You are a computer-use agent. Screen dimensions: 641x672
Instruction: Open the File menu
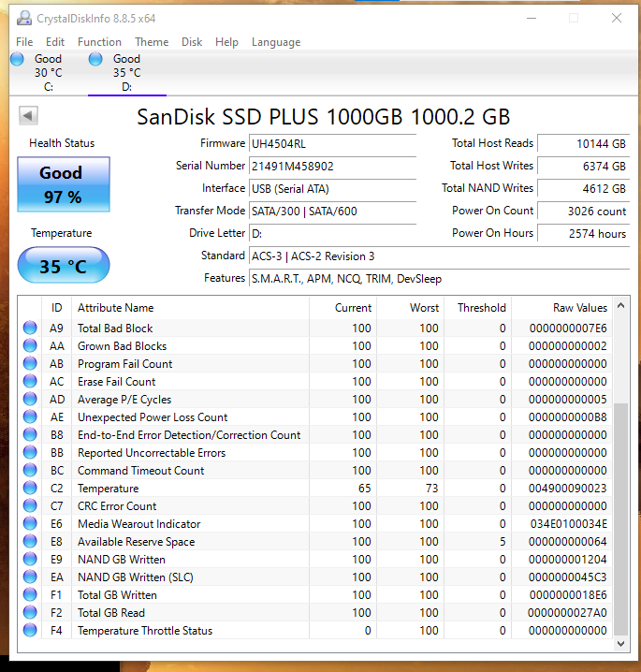(24, 42)
